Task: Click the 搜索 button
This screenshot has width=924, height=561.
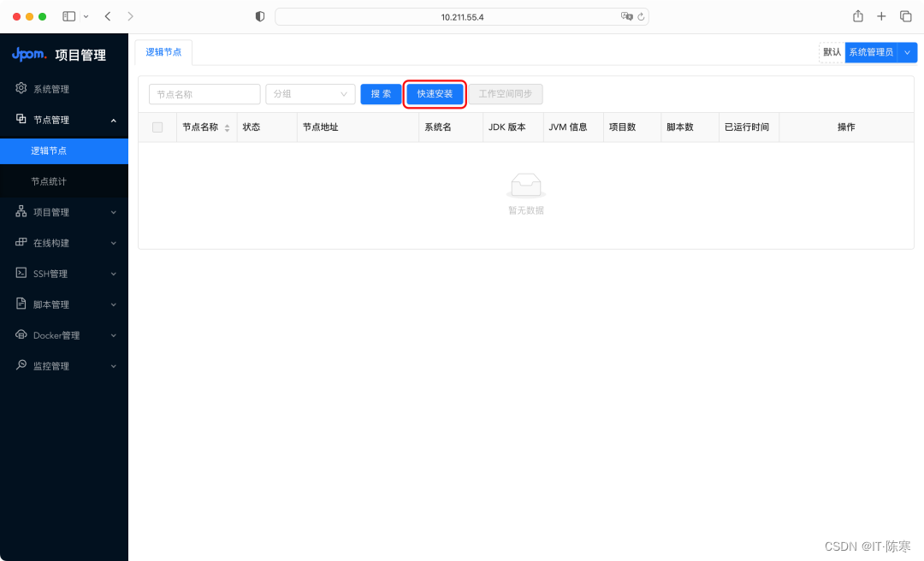Action: [381, 94]
